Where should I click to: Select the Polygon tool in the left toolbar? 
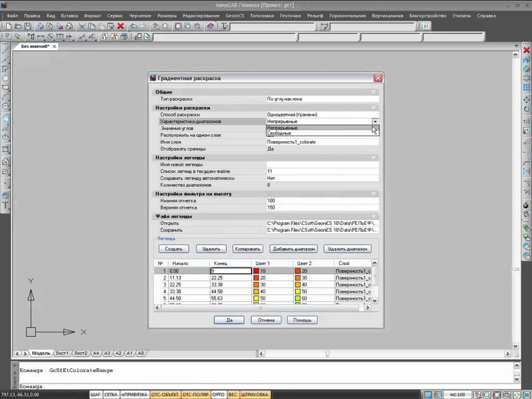point(6,78)
